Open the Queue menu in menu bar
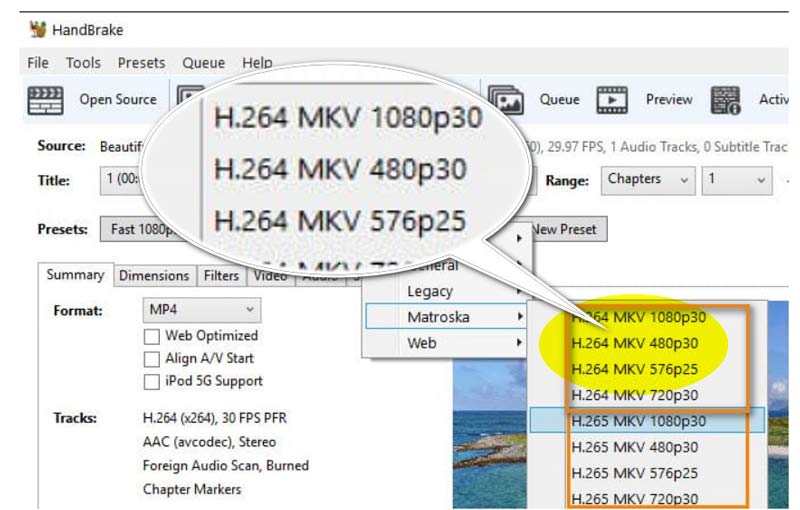The width and height of the screenshot is (800, 510). 204,63
